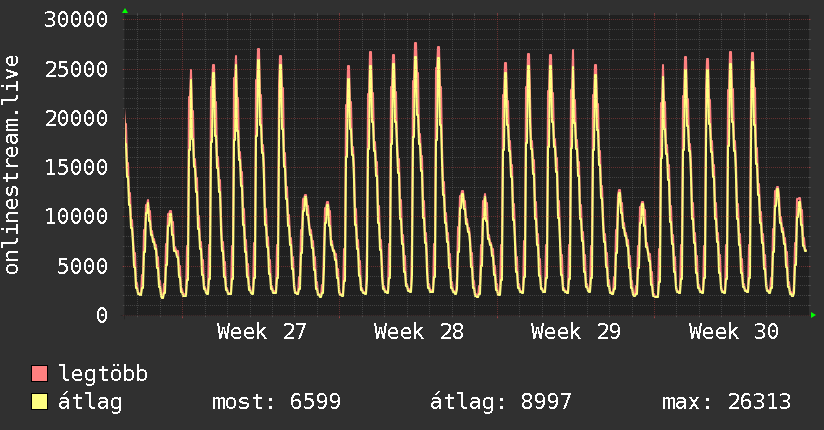Click the Week 29 axis label
Screen dimensions: 824x430
tap(575, 332)
